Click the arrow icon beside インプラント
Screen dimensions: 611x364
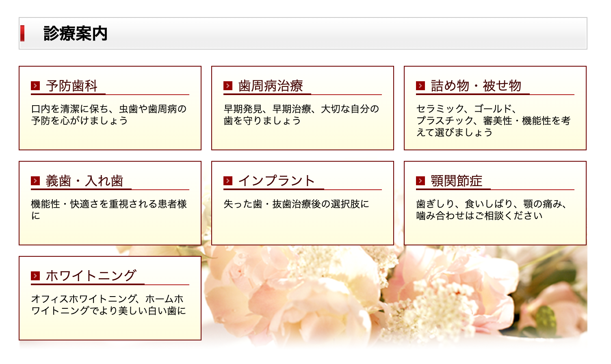228,181
